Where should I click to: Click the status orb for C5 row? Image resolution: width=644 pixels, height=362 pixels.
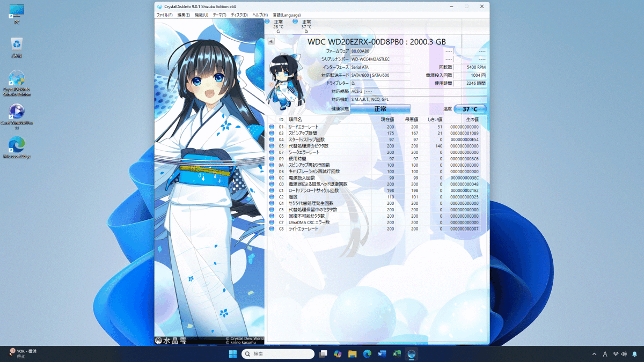[272, 210]
